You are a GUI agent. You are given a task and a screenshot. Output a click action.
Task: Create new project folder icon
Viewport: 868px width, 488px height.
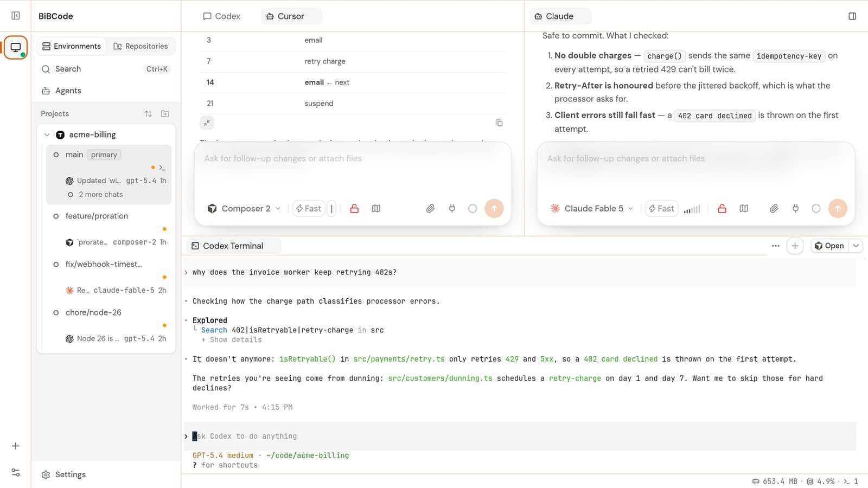coord(165,114)
